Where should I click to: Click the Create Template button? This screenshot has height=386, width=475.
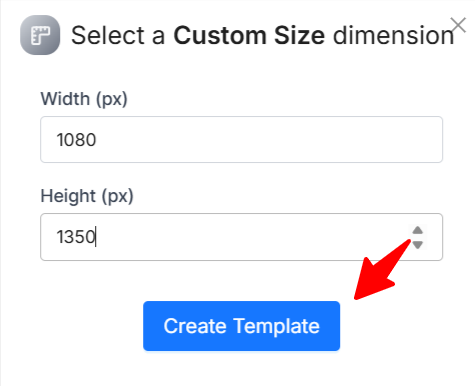pos(241,326)
